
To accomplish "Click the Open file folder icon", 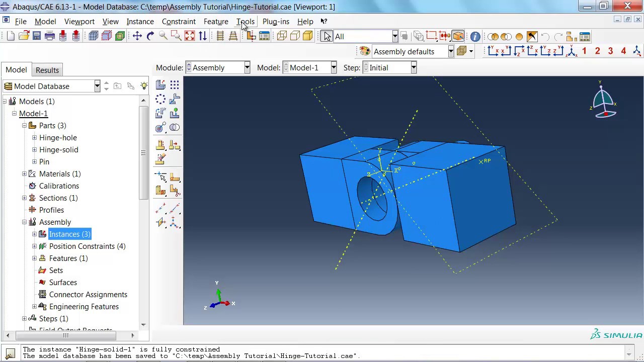I will tap(24, 36).
